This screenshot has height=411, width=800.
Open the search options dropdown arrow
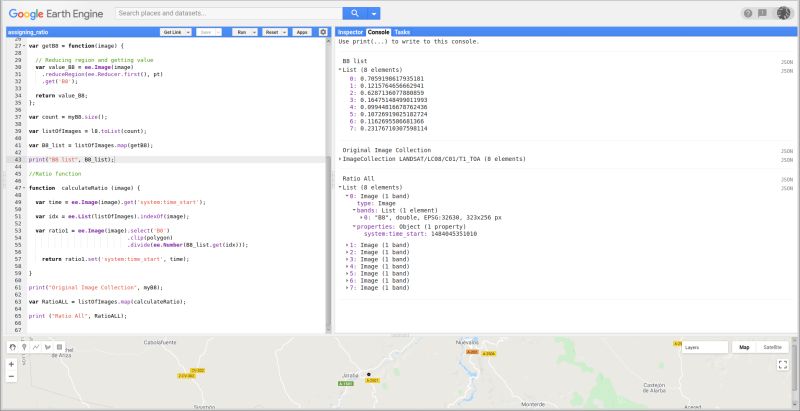click(x=374, y=13)
